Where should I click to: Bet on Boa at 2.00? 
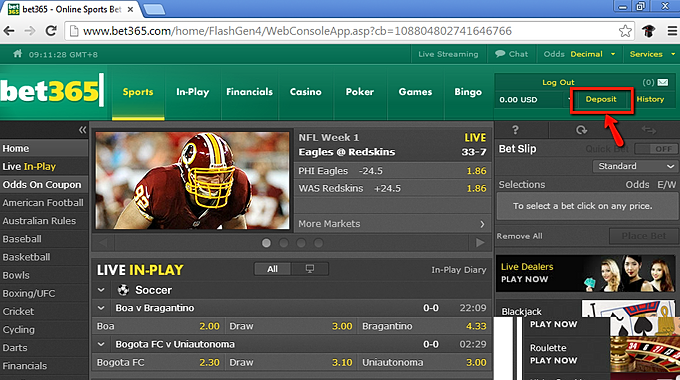pyautogui.click(x=158, y=326)
